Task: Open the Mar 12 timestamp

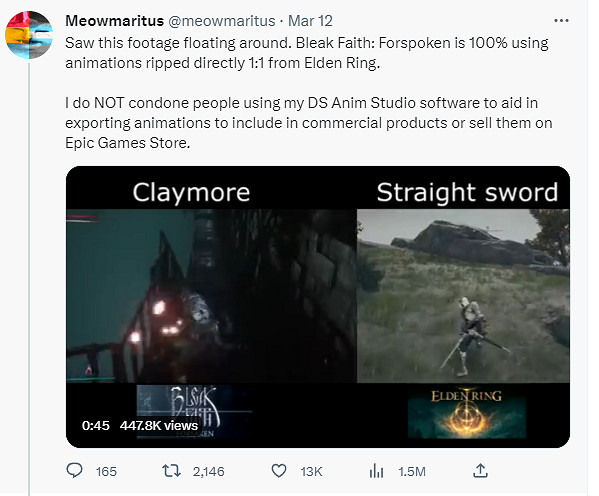Action: tap(310, 21)
